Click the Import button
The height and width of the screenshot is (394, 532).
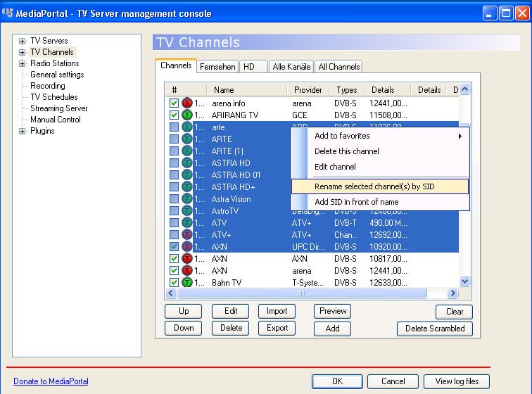click(277, 311)
